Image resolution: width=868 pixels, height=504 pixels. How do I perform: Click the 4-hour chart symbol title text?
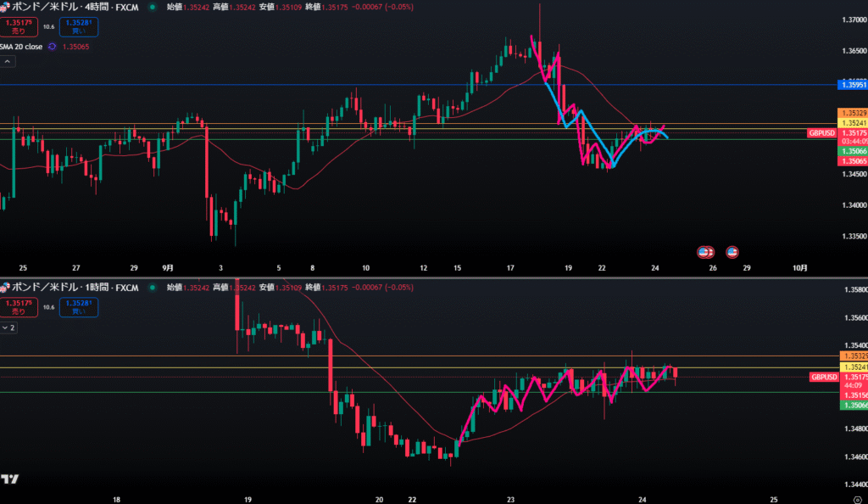point(72,7)
